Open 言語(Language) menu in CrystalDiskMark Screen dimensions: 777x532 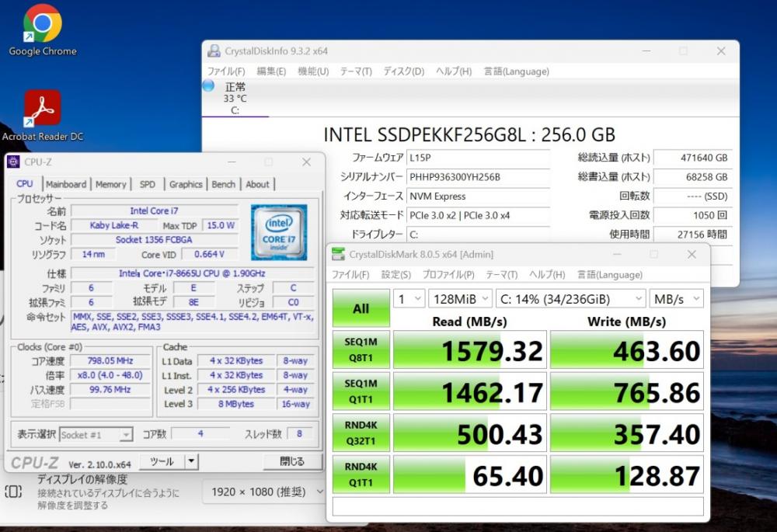click(609, 274)
